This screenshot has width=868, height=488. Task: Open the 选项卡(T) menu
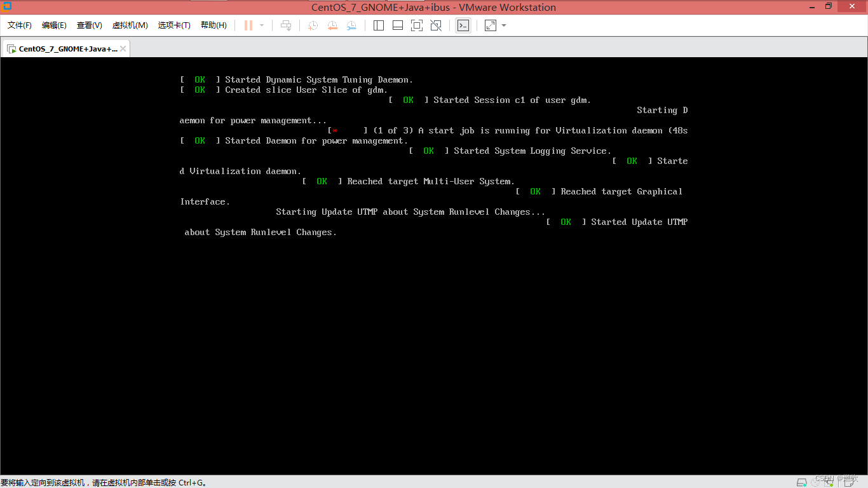(x=174, y=25)
